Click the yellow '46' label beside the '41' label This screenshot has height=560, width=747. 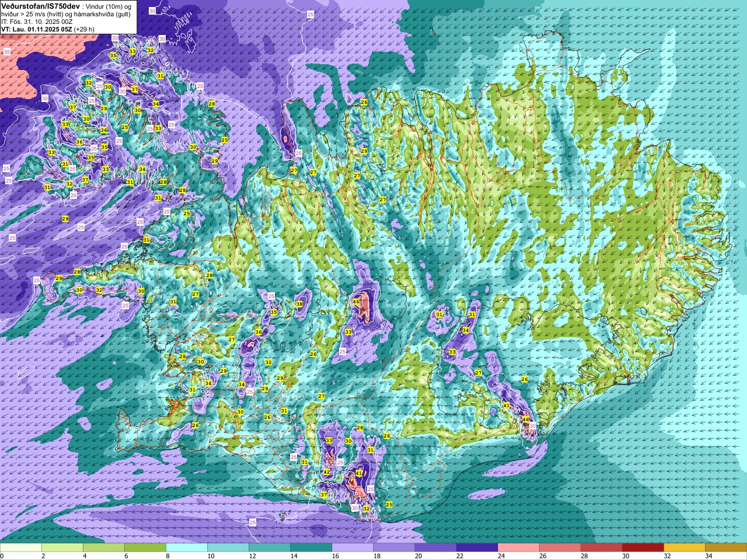click(x=525, y=419)
